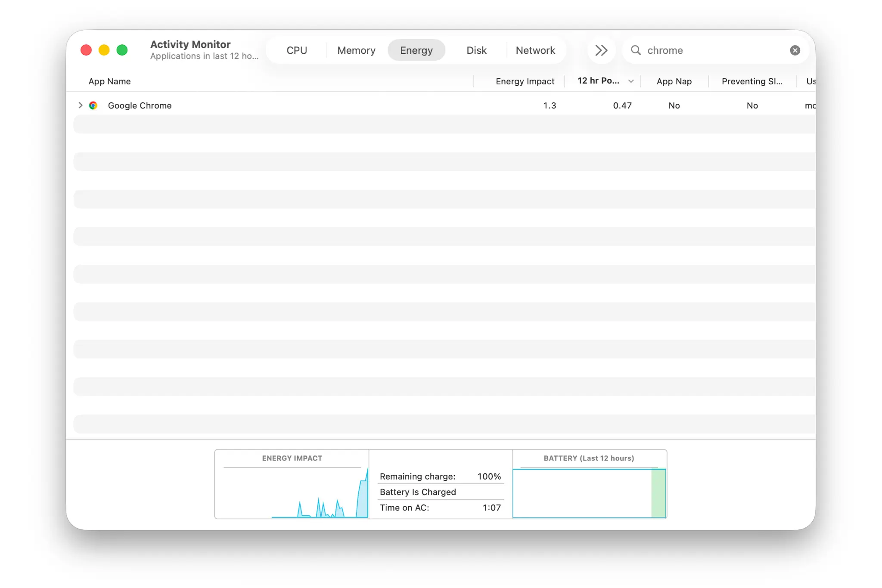Click the magnifying glass search icon
Viewport: 882px width, 588px height.
[x=636, y=50]
